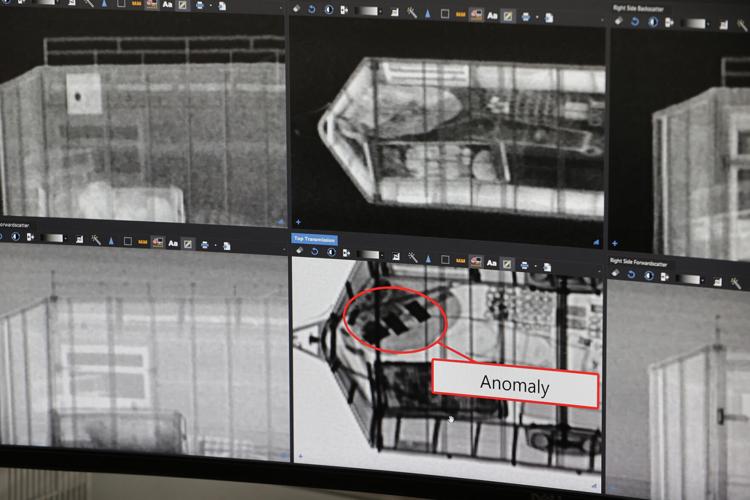Click upper middle truck cab scan image

pos(447,132)
